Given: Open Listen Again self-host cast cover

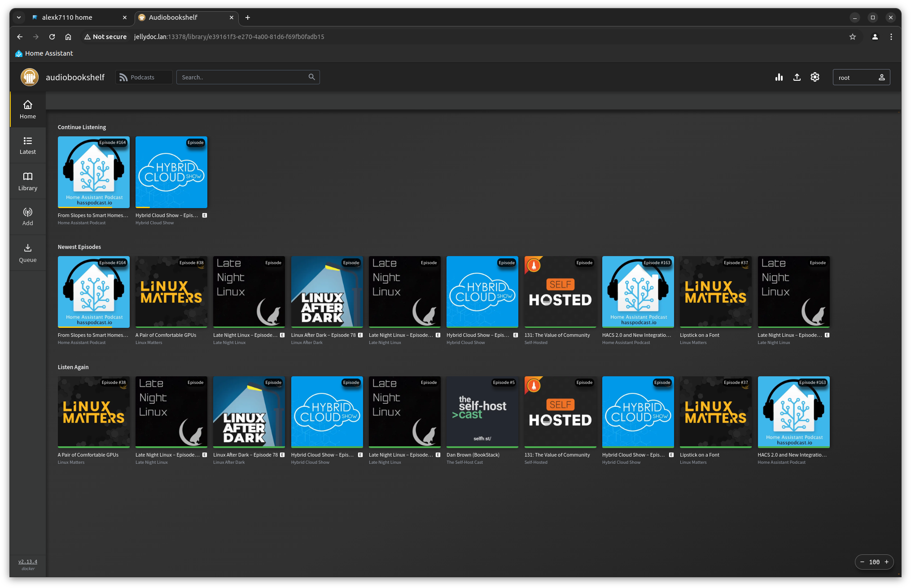Looking at the screenshot, I should pos(482,412).
